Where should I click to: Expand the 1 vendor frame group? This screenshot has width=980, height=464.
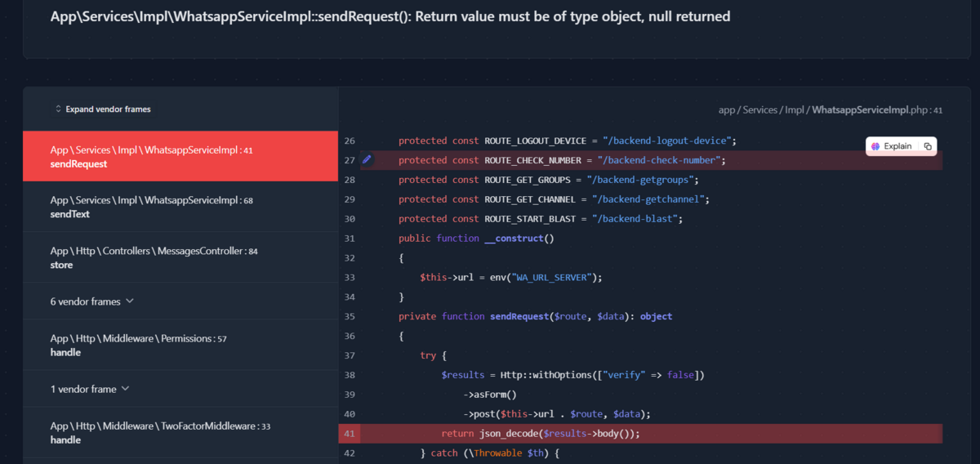pyautogui.click(x=90, y=389)
